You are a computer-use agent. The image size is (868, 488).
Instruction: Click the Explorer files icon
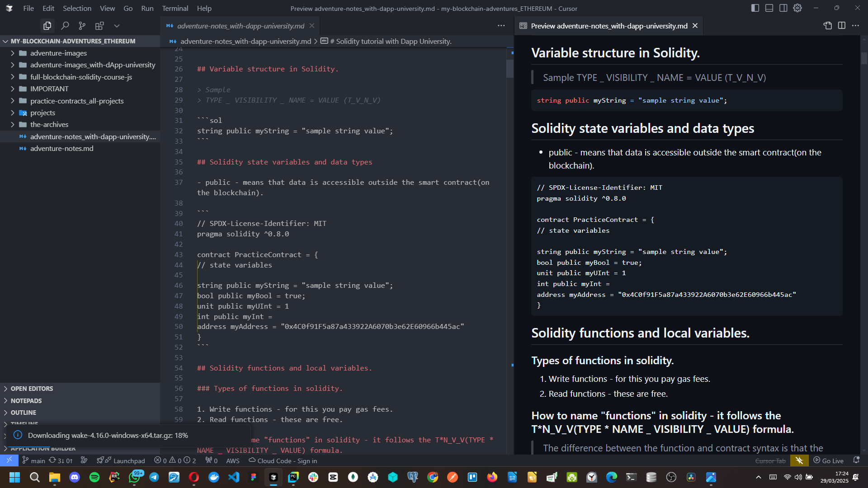click(47, 26)
